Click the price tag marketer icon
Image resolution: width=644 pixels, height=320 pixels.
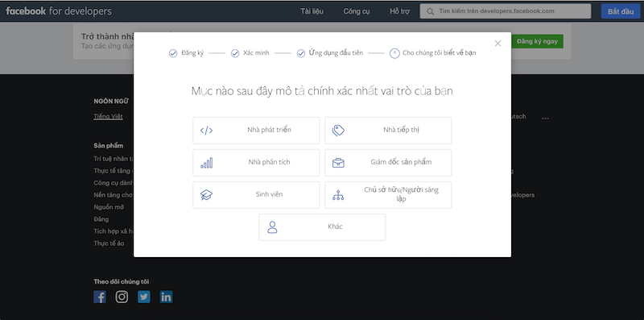[338, 131]
